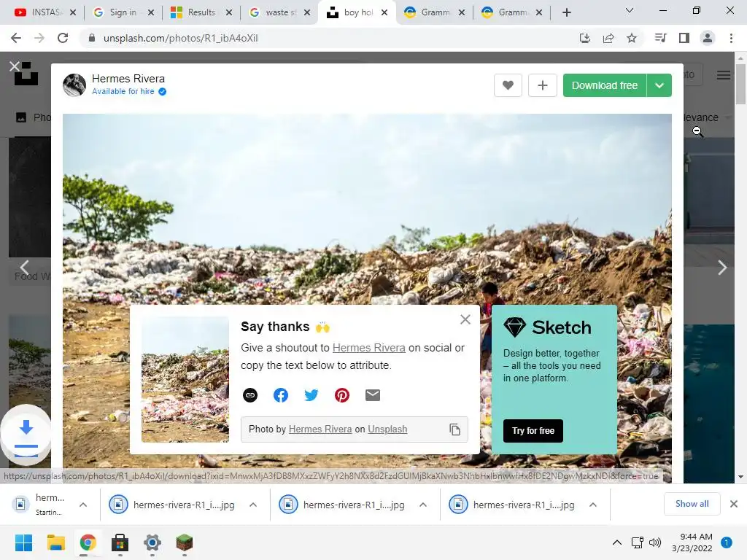Go to the next photo arrow
747x560 pixels.
[x=722, y=268]
